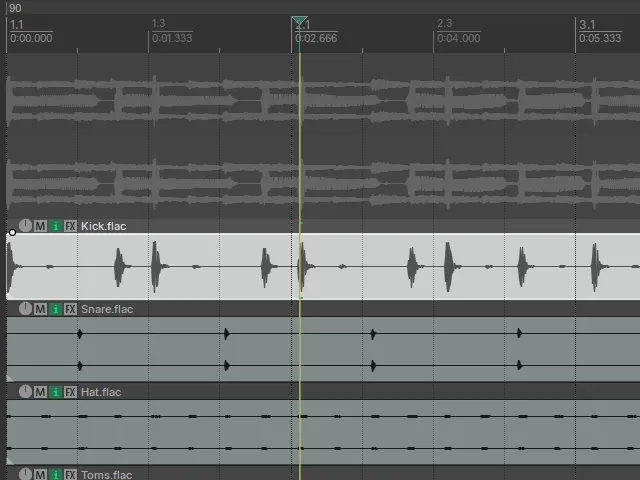640x480 pixels.
Task: Mute the Kick.flac item with its M button
Action: click(40, 226)
